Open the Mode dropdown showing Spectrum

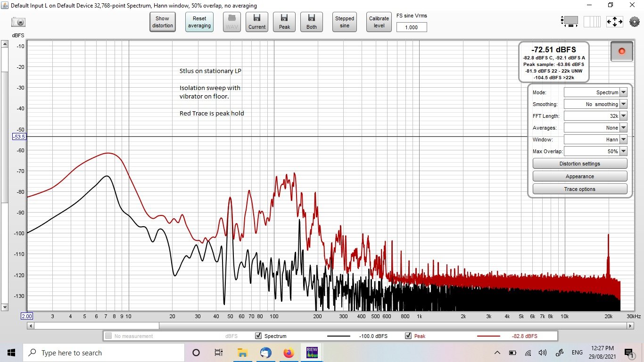pyautogui.click(x=595, y=92)
